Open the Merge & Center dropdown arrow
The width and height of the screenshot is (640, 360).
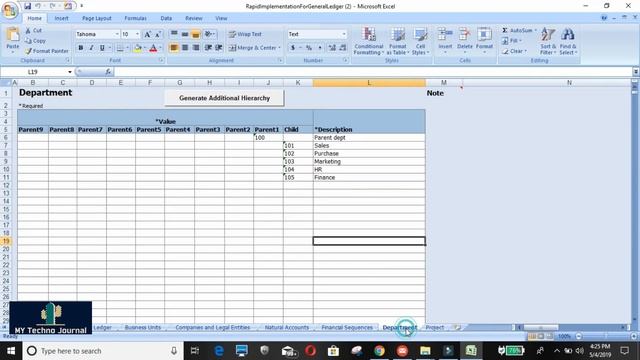[280, 48]
